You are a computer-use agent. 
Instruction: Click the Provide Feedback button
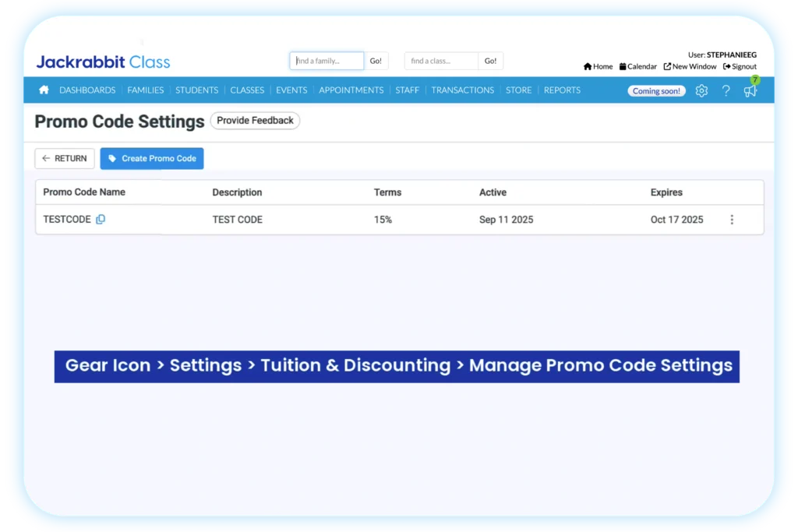[x=255, y=121]
